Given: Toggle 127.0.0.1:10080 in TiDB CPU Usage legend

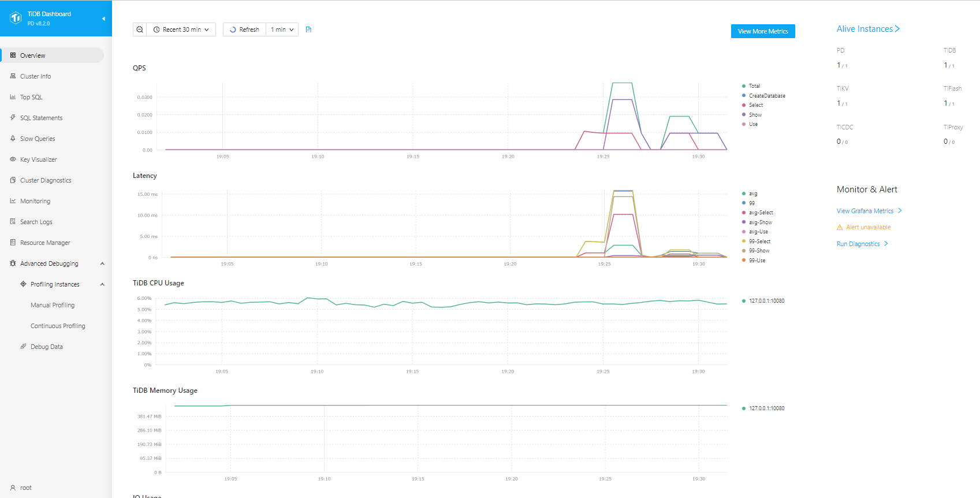Looking at the screenshot, I should click(x=763, y=301).
